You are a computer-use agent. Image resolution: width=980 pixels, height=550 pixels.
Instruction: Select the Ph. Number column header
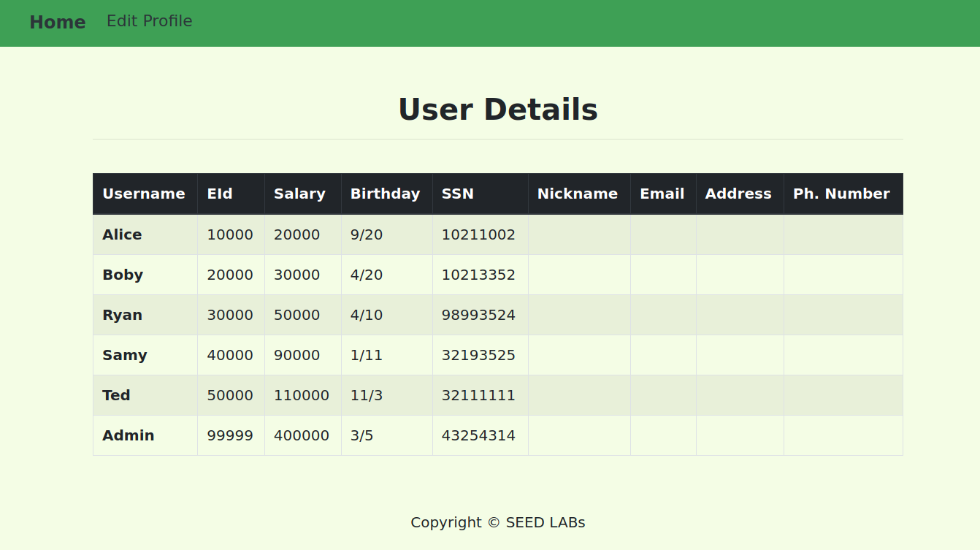click(x=842, y=194)
